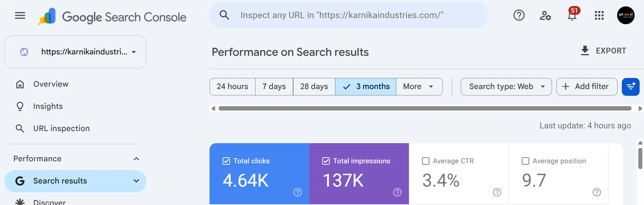644x205 pixels.
Task: Open the Google apps grid
Action: coord(599,15)
